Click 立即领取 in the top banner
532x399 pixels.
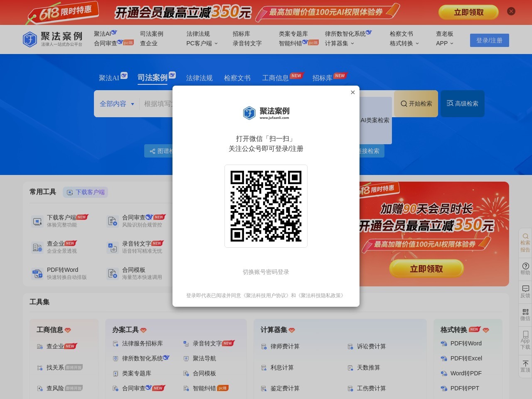coord(468,12)
